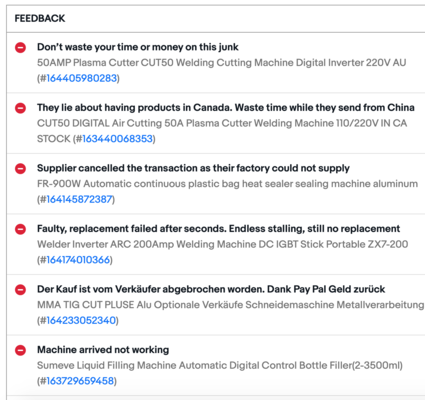This screenshot has width=425, height=400.
Task: Click negative icon beside 'Don't waste your time' feedback
Action: click(x=20, y=47)
